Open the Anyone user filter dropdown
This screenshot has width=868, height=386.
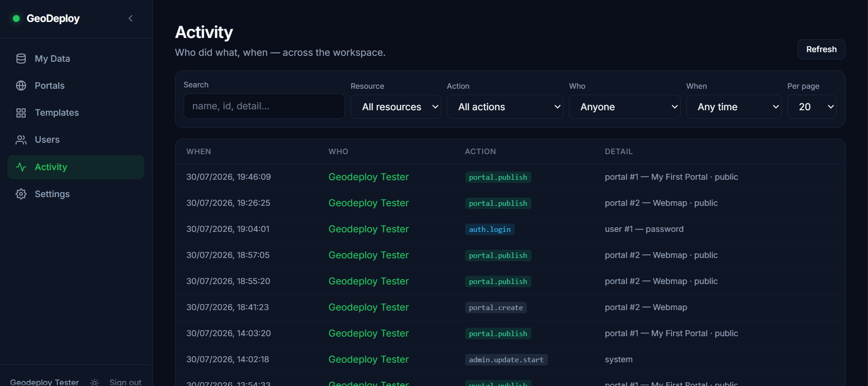(x=625, y=107)
